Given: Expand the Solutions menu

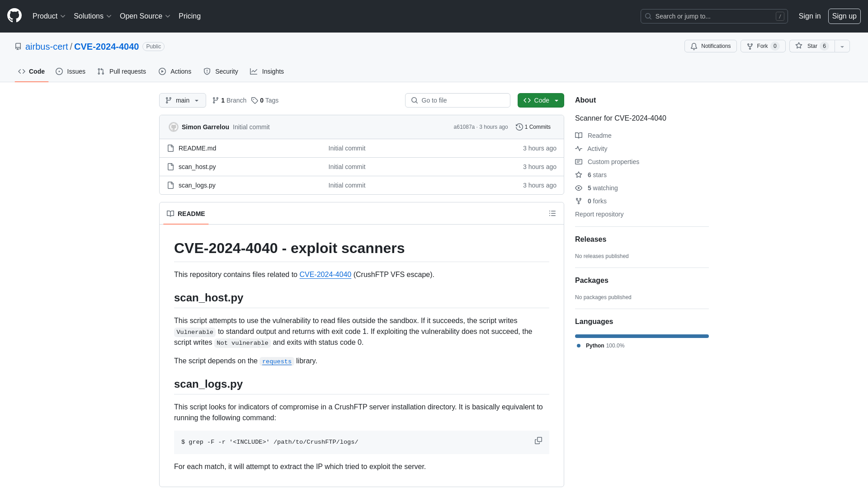Looking at the screenshot, I should 93,16.
